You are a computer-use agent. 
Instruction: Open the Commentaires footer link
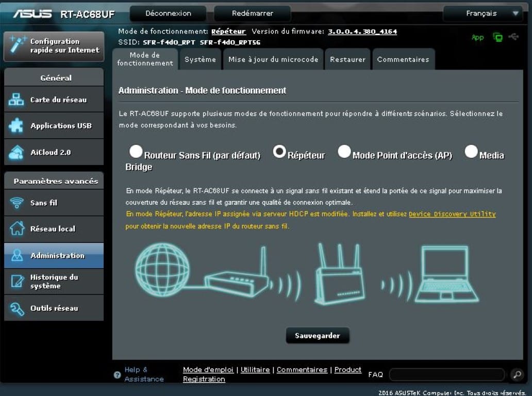tap(302, 370)
